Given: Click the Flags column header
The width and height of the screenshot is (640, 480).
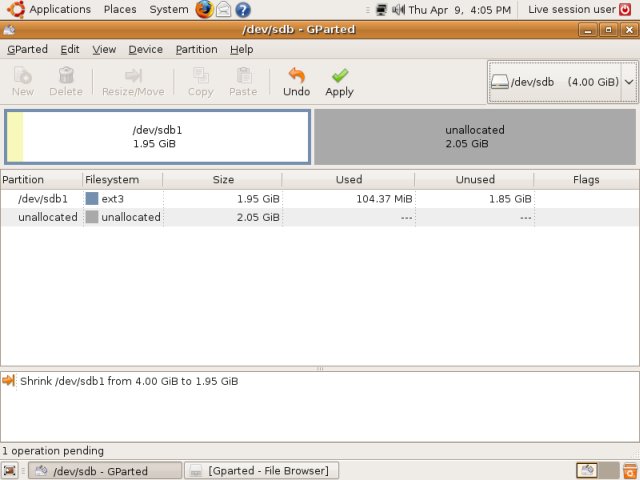Looking at the screenshot, I should click(x=586, y=180).
